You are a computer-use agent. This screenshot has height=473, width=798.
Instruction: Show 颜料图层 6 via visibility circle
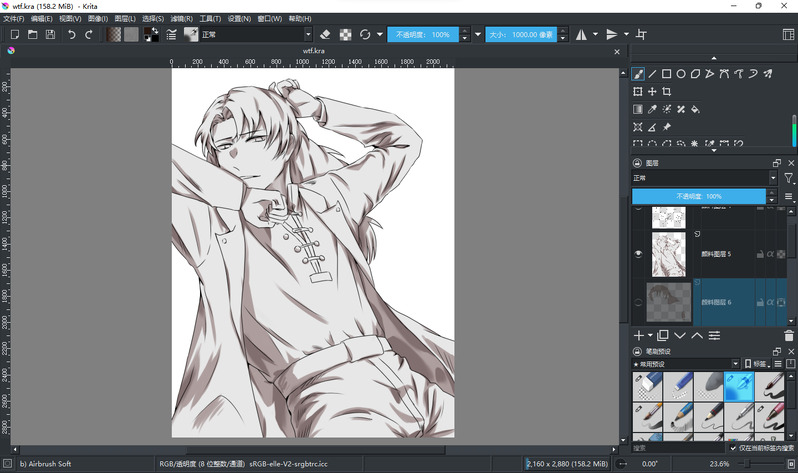tap(638, 302)
